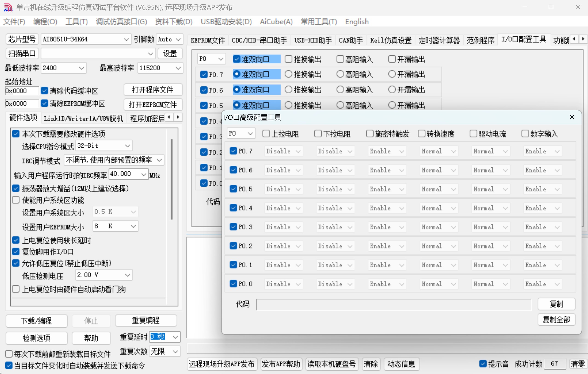Open P0.0 数字输入 Enable dropdown

pyautogui.click(x=542, y=284)
